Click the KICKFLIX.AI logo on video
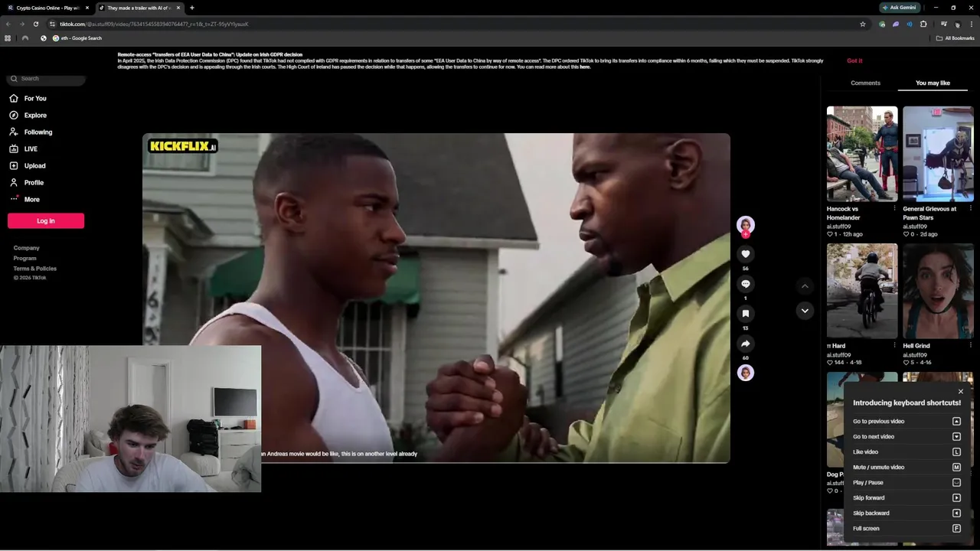 click(183, 146)
